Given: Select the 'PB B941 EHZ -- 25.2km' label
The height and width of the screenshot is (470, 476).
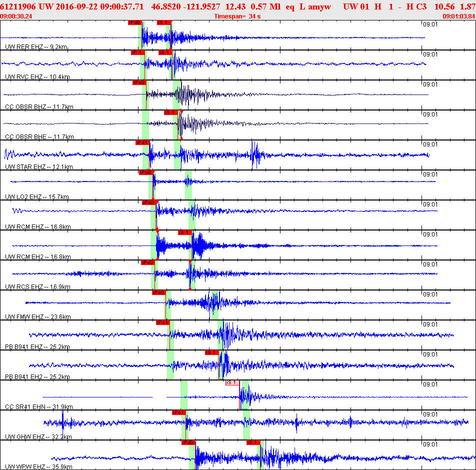Looking at the screenshot, I should pos(37,346).
